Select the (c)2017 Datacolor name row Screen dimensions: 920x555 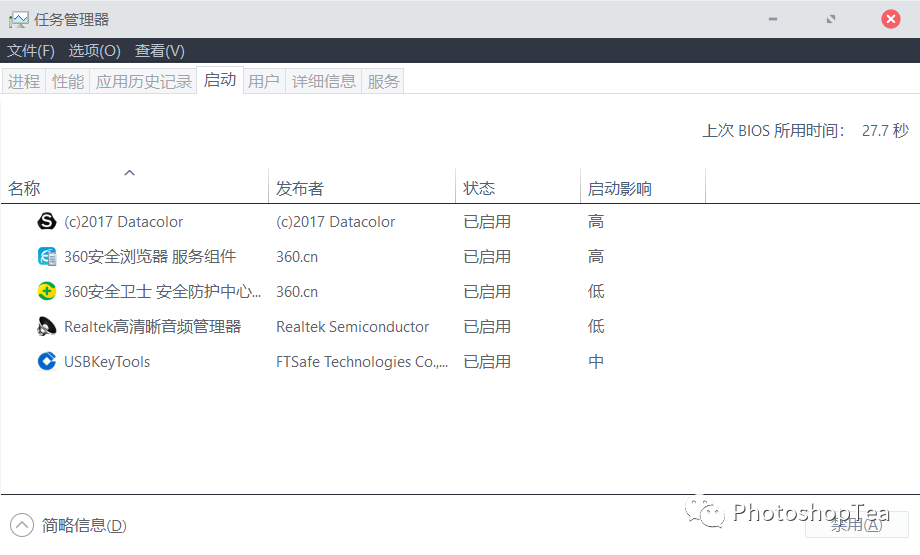(x=123, y=222)
